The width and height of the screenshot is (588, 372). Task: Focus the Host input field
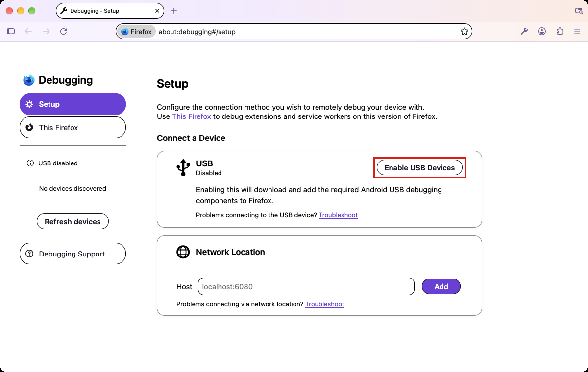click(306, 286)
